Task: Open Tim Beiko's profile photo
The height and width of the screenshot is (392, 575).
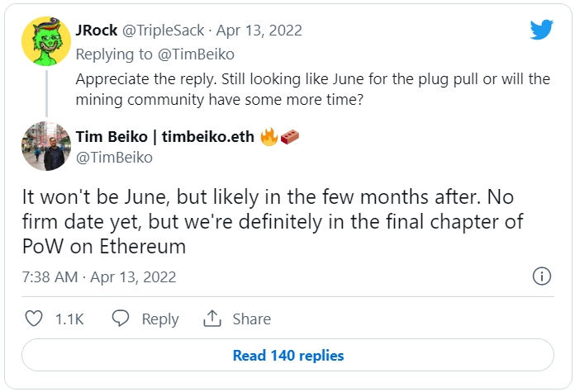Action: (46, 145)
